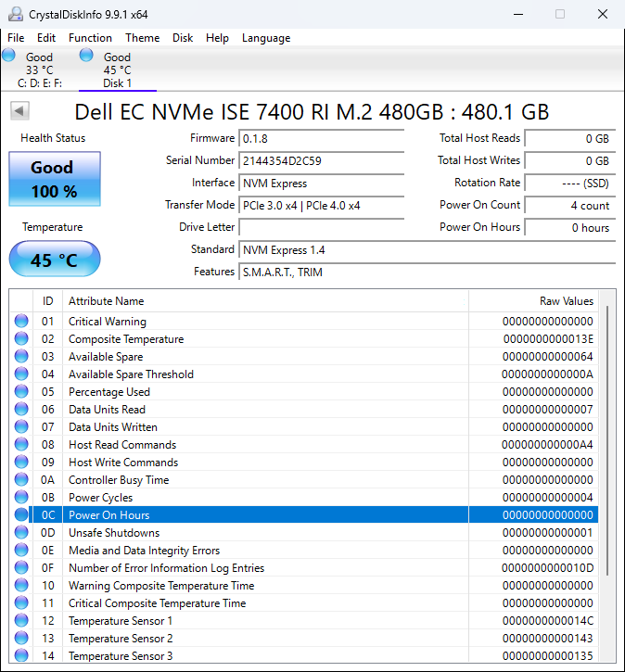
Task: Select the Host Write Commands attribute name
Action: point(123,463)
